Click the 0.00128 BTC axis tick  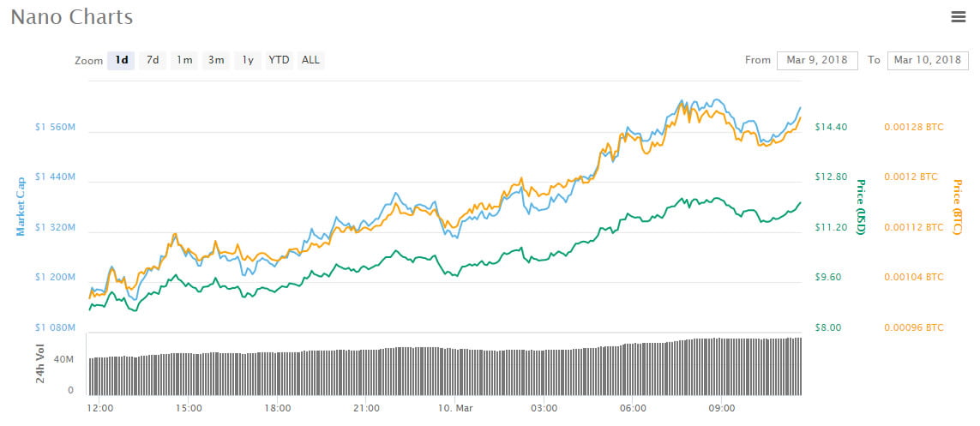pyautogui.click(x=914, y=127)
